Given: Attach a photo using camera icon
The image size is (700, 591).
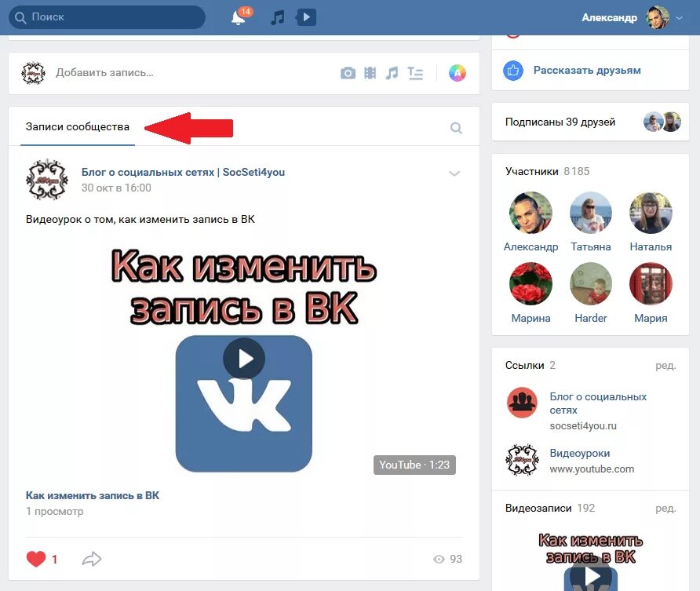Looking at the screenshot, I should tap(348, 73).
